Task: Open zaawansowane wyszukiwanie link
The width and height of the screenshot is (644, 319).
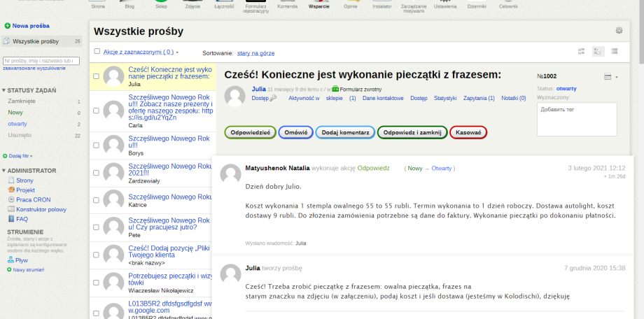Action: tap(34, 69)
